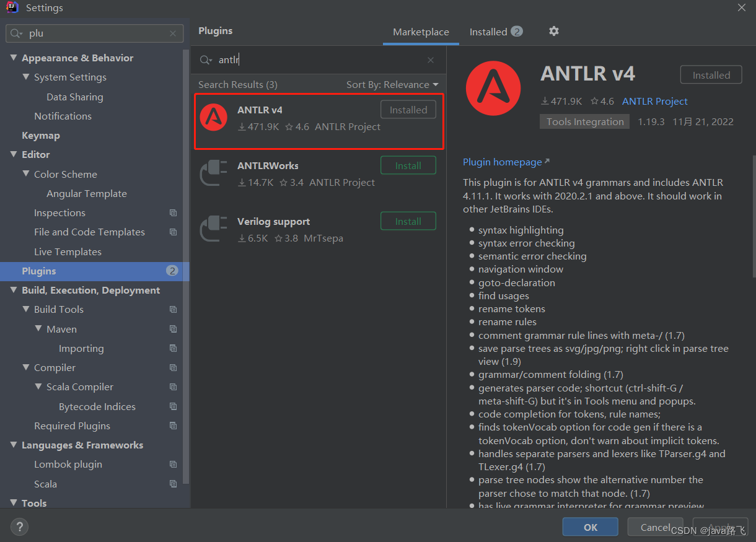Click the project-level icon beside Compiler
756x542 pixels.
click(173, 368)
